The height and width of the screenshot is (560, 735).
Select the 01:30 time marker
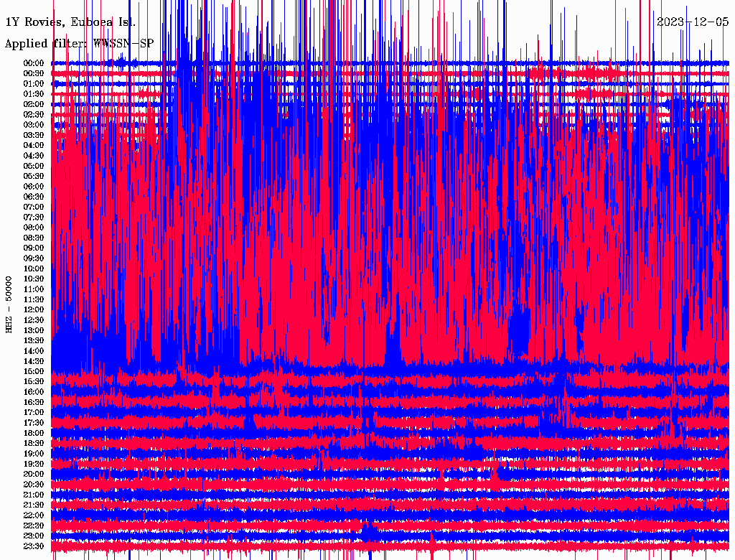(34, 94)
